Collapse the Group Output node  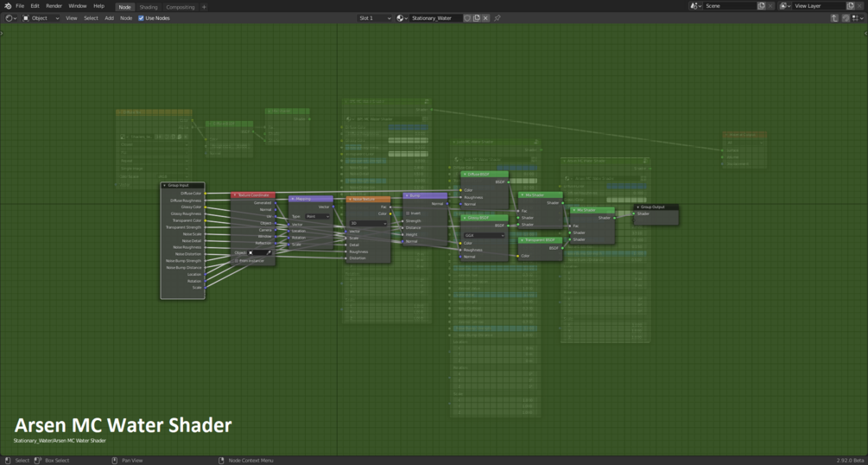[637, 207]
